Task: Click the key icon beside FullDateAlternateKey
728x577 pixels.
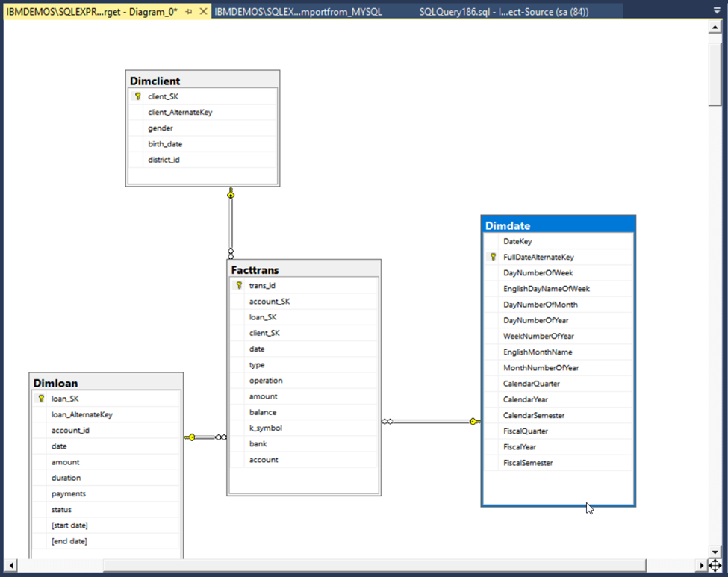Action: tap(491, 257)
